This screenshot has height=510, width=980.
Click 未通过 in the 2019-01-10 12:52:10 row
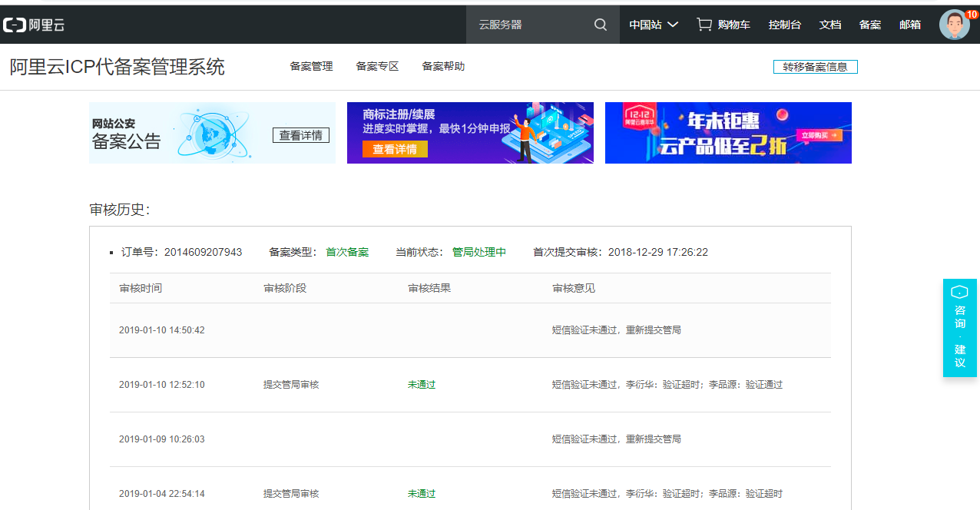(422, 385)
